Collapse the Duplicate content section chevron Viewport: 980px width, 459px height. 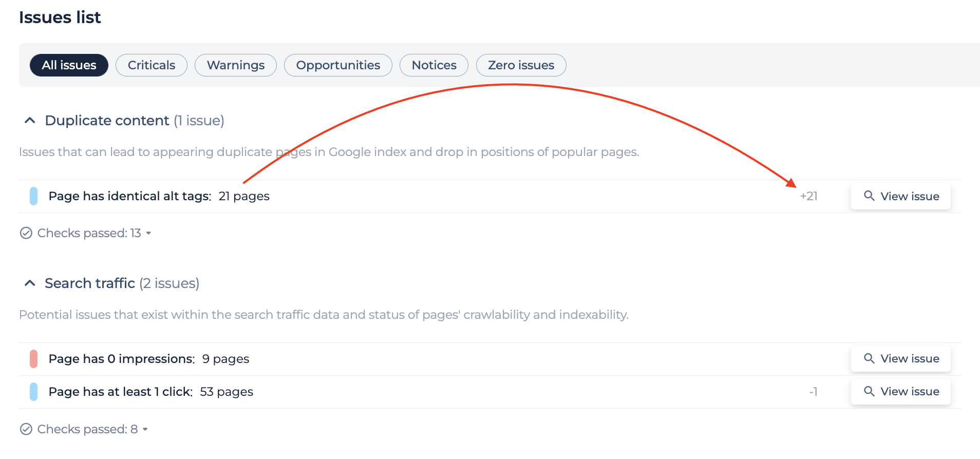point(30,121)
